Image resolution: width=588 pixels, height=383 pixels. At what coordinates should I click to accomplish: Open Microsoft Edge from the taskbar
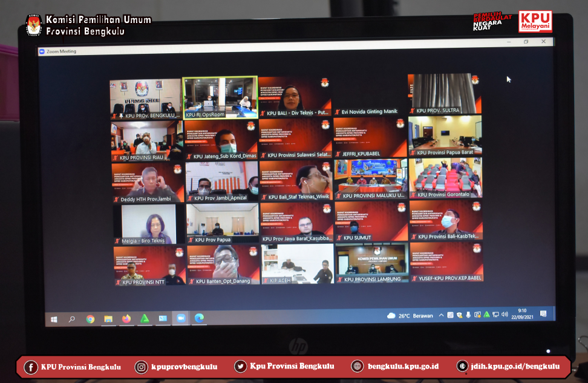tap(198, 318)
